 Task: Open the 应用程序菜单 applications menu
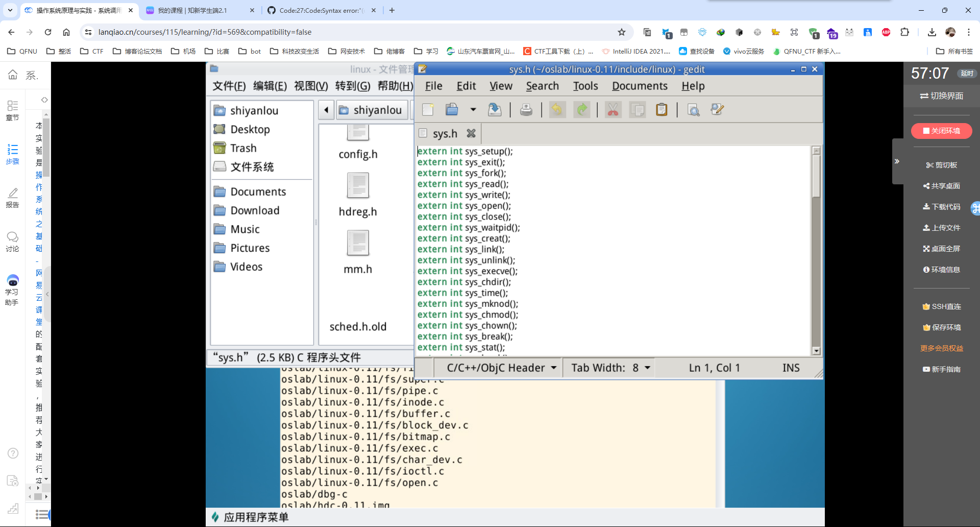click(x=250, y=517)
